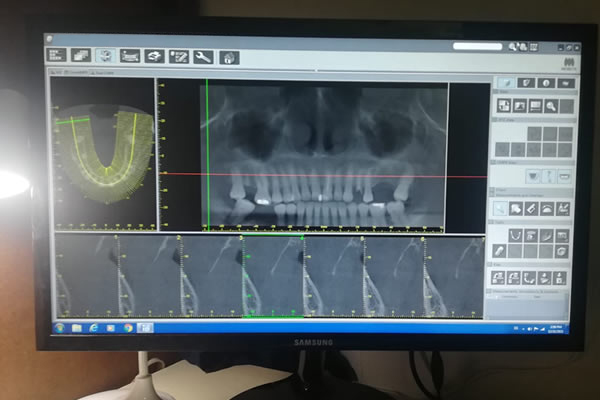The width and height of the screenshot is (600, 400).
Task: Switch to the info tab in right panel
Action: (546, 83)
